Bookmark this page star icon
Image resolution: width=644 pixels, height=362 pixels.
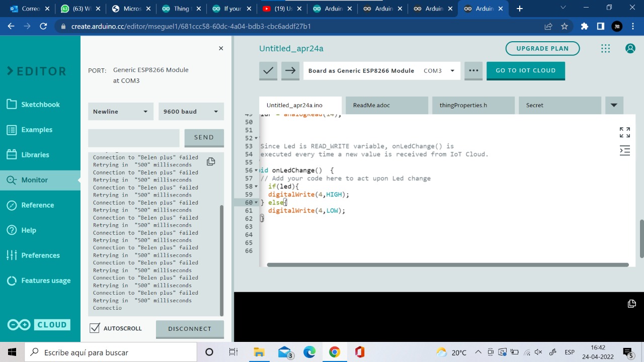click(x=565, y=26)
